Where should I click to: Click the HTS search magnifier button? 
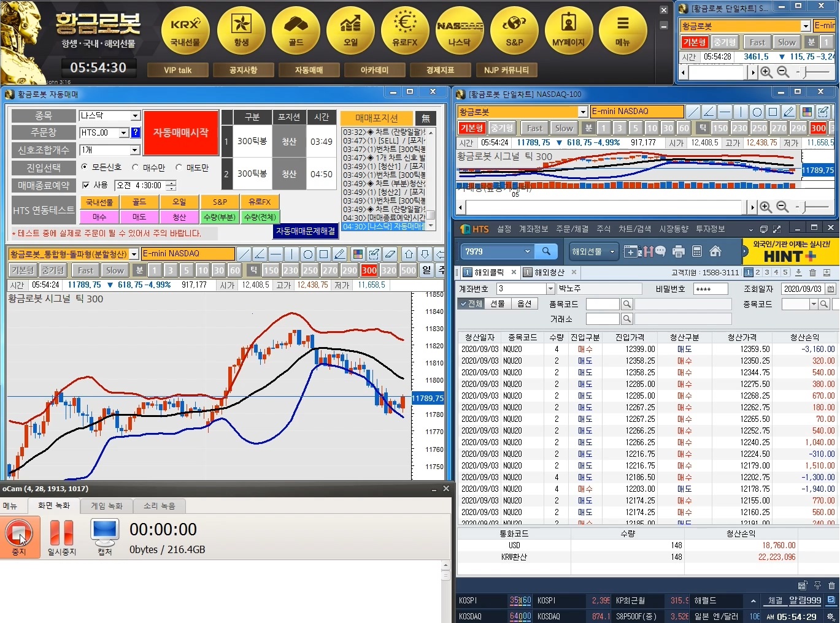pyautogui.click(x=546, y=251)
